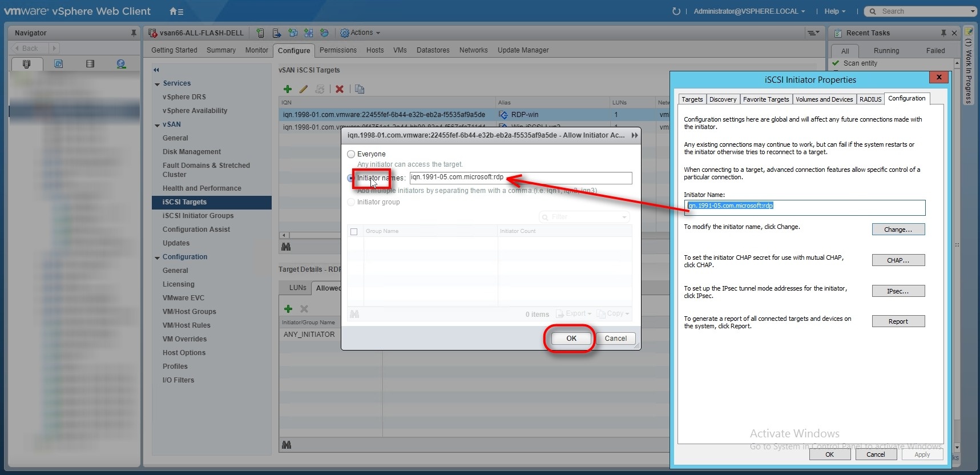The height and width of the screenshot is (475, 980).
Task: Open the Administrator@VSPHERE.LOCAL user dropdown
Action: (749, 11)
